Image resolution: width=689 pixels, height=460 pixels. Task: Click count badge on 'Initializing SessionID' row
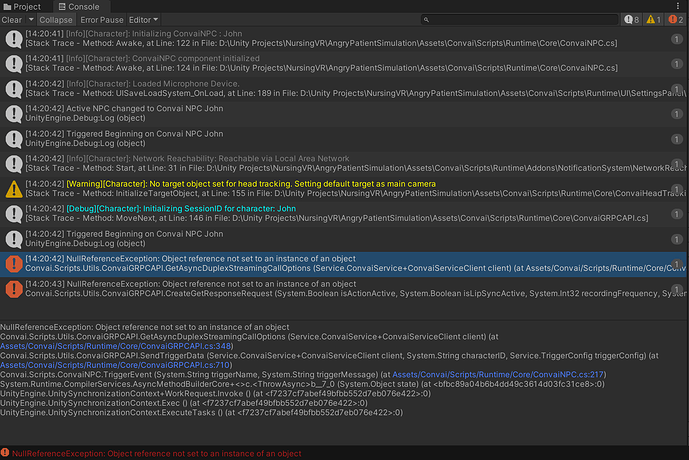[x=676, y=214]
